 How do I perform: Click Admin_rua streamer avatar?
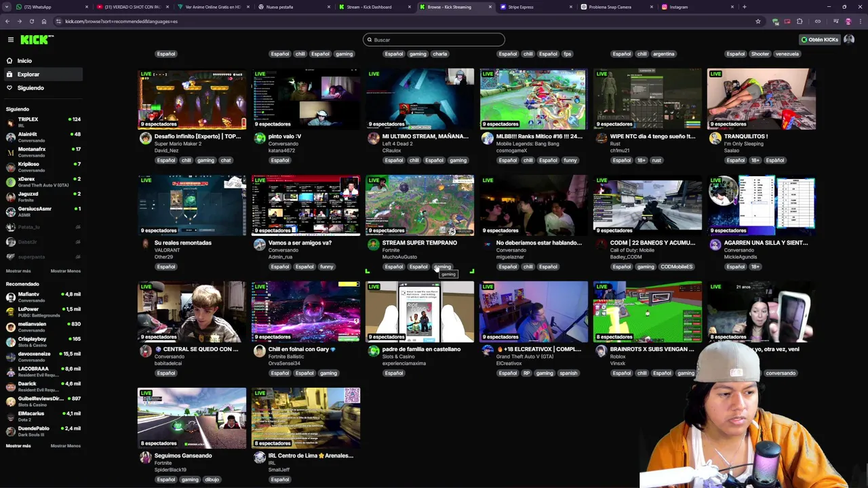260,245
